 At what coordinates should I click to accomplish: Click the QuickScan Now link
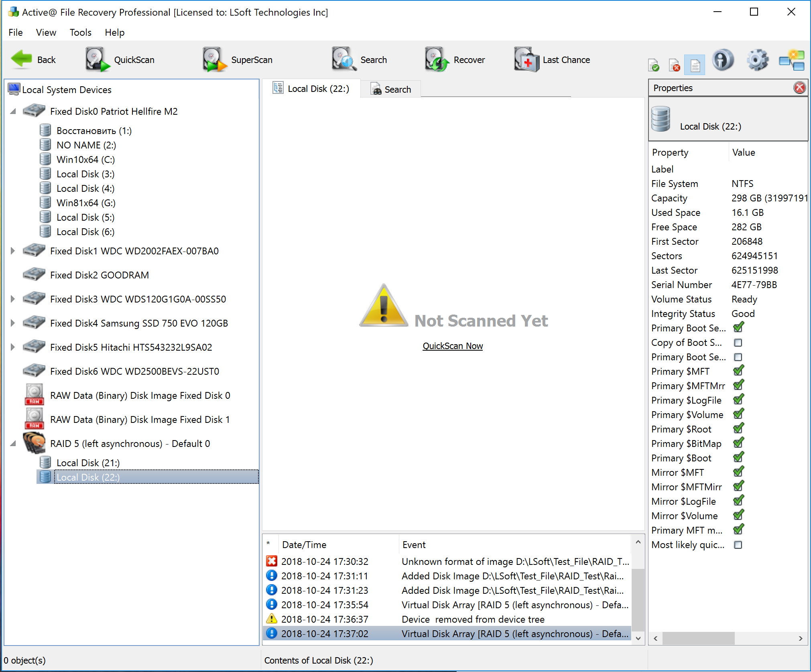click(452, 346)
